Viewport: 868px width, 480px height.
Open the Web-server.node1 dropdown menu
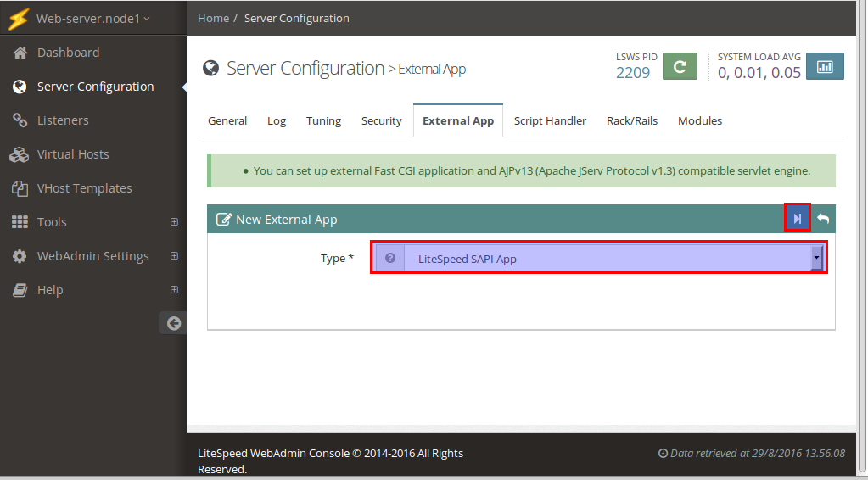click(x=93, y=19)
